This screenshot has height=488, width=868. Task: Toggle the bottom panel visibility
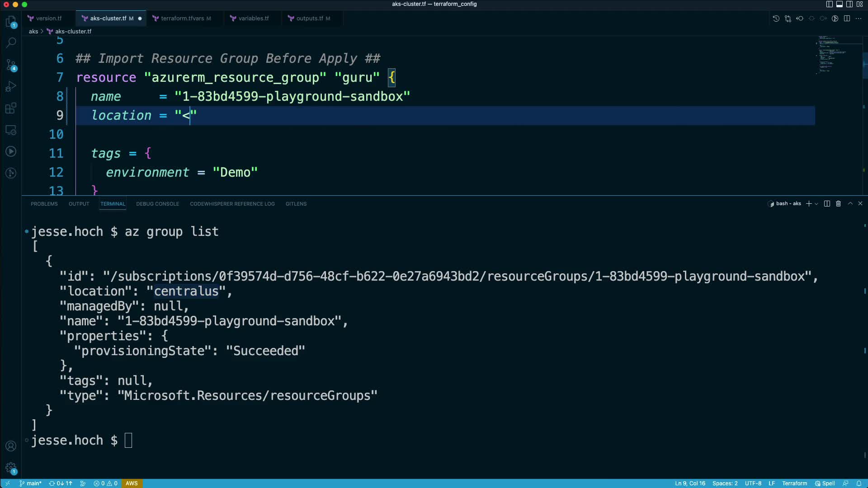tap(840, 4)
